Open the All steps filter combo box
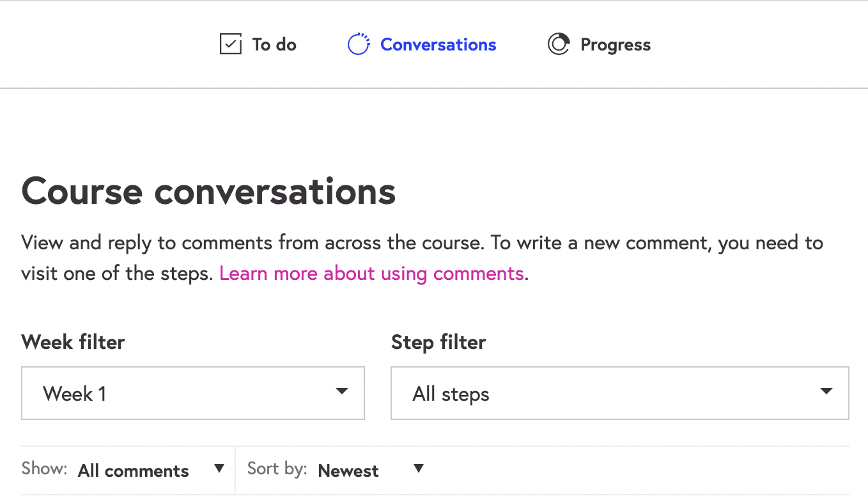868x496 pixels. tap(619, 393)
